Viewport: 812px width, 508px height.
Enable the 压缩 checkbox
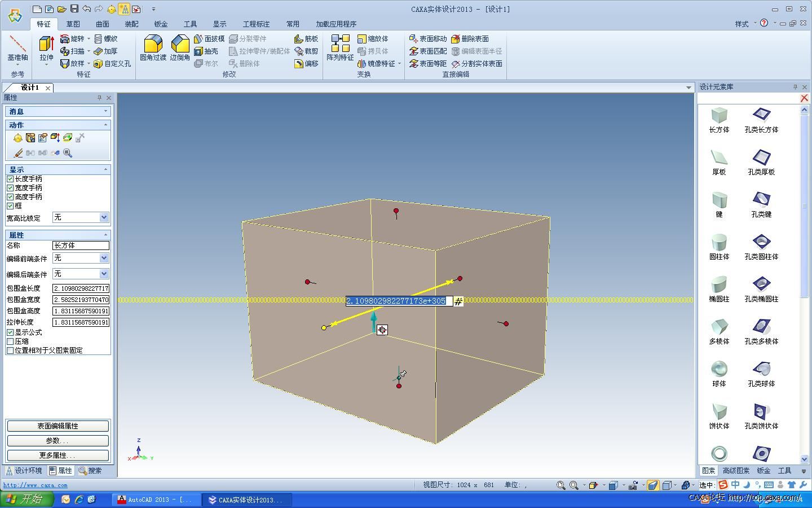click(x=10, y=341)
